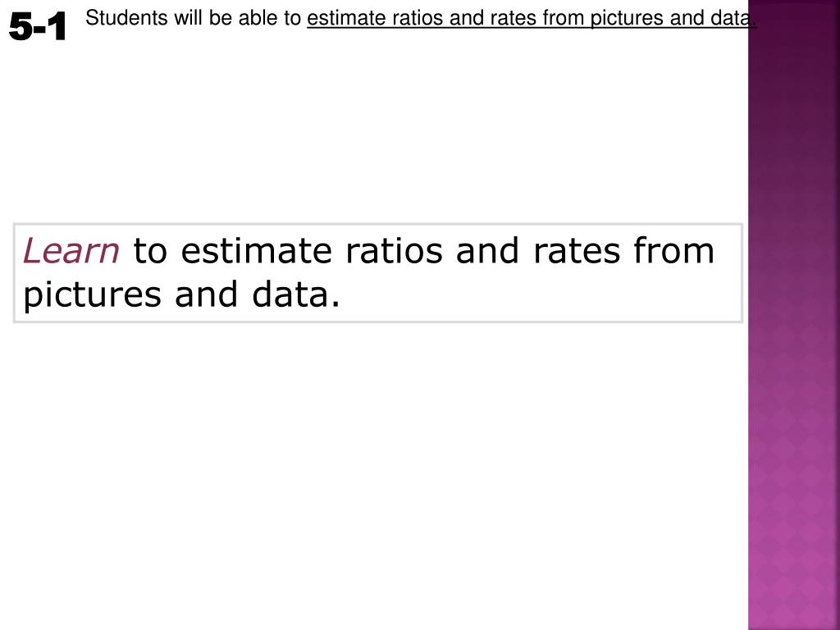Select the word estimate in the objective box

coord(257,251)
